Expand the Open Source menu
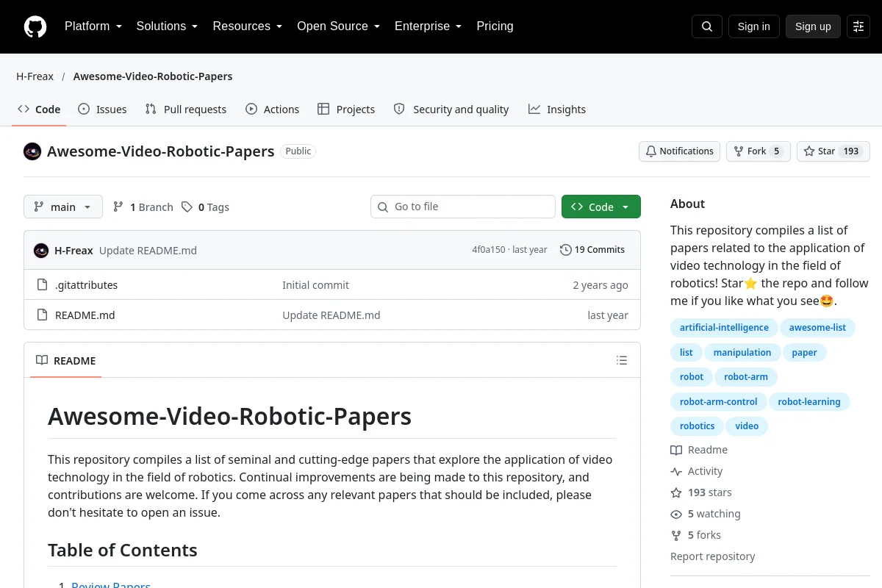The width and height of the screenshot is (882, 588). pyautogui.click(x=338, y=26)
